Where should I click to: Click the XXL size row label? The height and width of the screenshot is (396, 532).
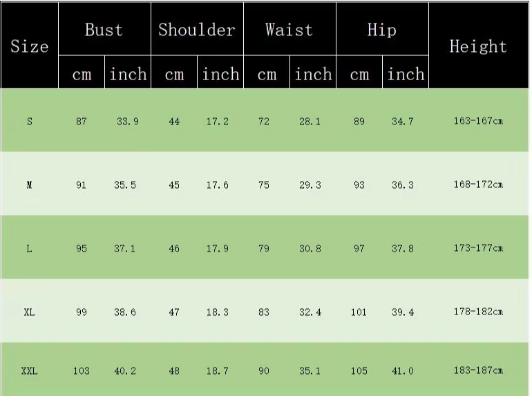[30, 371]
